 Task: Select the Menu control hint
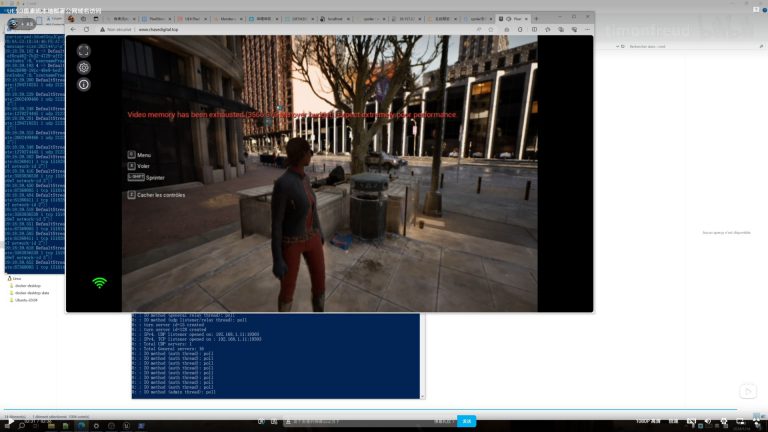pyautogui.click(x=139, y=155)
